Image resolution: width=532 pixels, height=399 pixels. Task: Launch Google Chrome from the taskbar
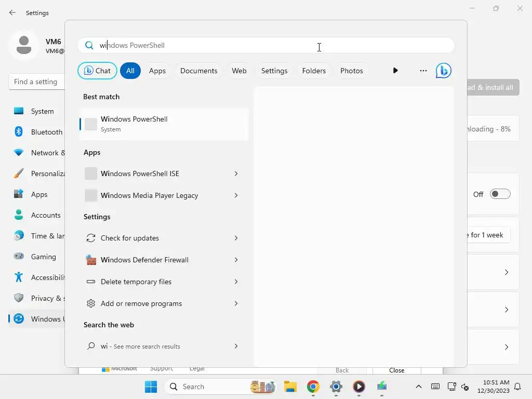313,387
